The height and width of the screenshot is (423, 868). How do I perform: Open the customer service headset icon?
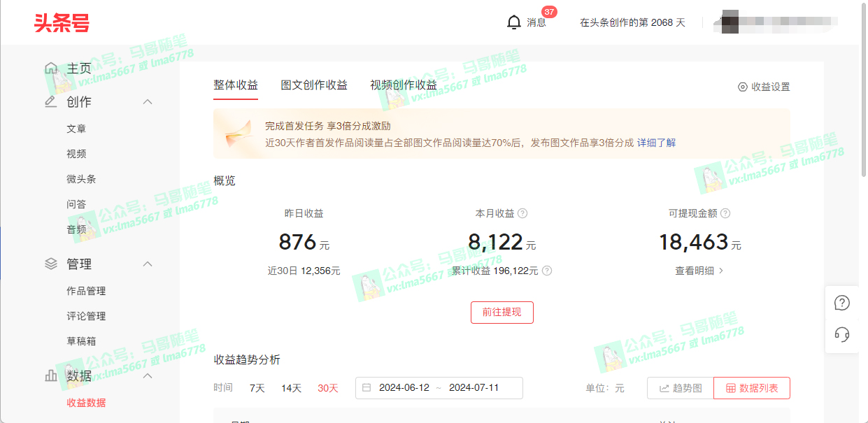coord(841,335)
